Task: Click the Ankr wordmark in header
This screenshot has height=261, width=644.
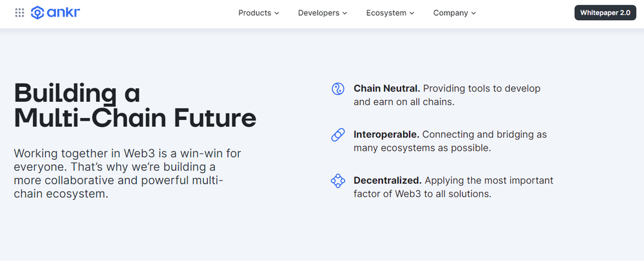Action: [x=63, y=13]
